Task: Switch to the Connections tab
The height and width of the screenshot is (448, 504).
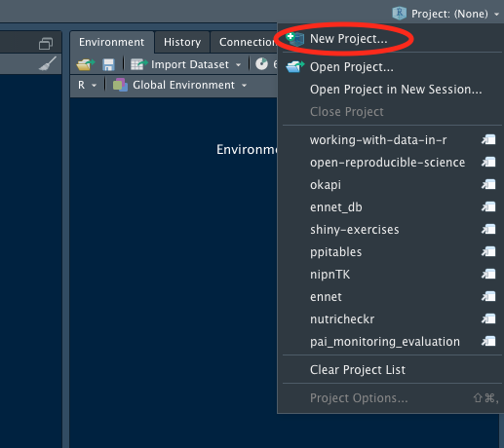Action: point(245,42)
